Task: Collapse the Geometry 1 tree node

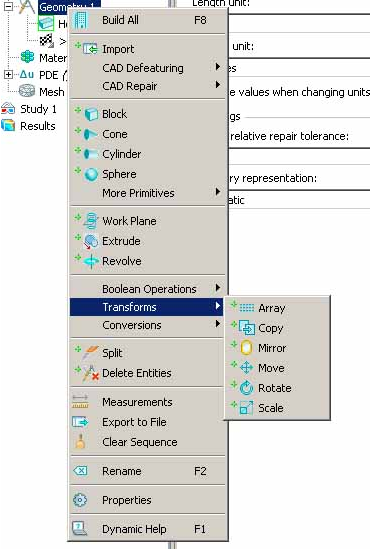Action: [x=8, y=6]
